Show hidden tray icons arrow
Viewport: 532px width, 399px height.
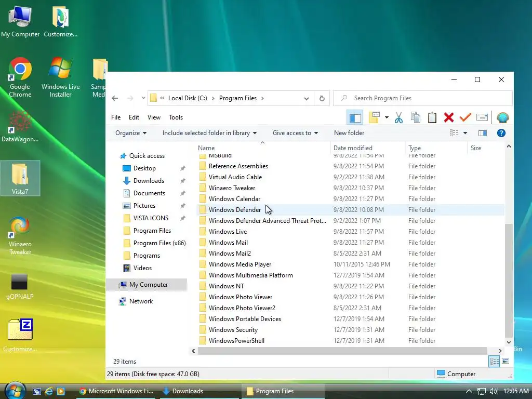click(x=469, y=391)
